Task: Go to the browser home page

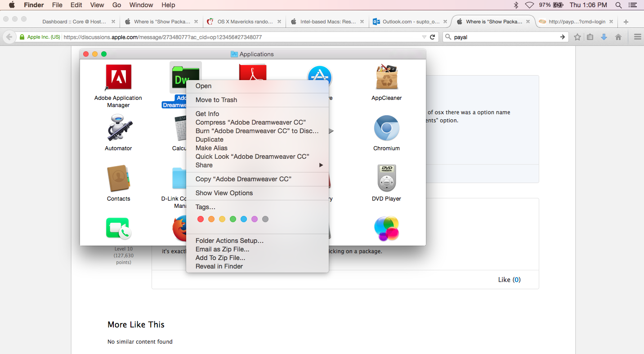Action: 618,37
